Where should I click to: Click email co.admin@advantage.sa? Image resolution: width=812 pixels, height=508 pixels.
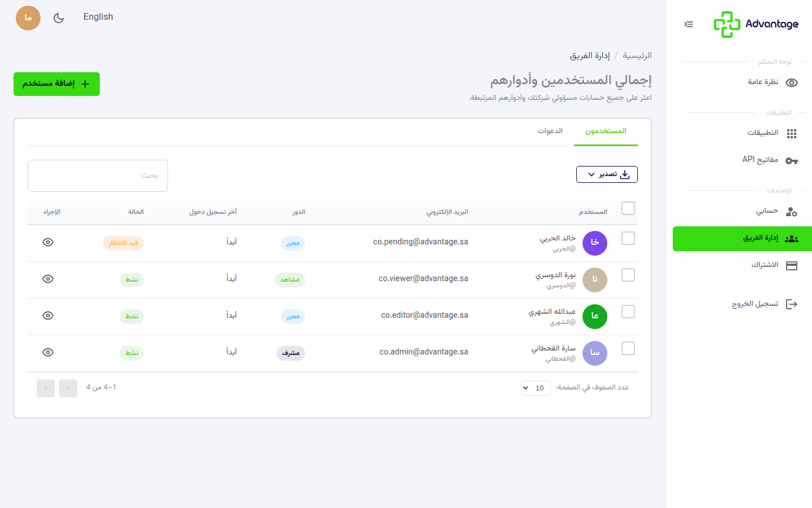424,352
